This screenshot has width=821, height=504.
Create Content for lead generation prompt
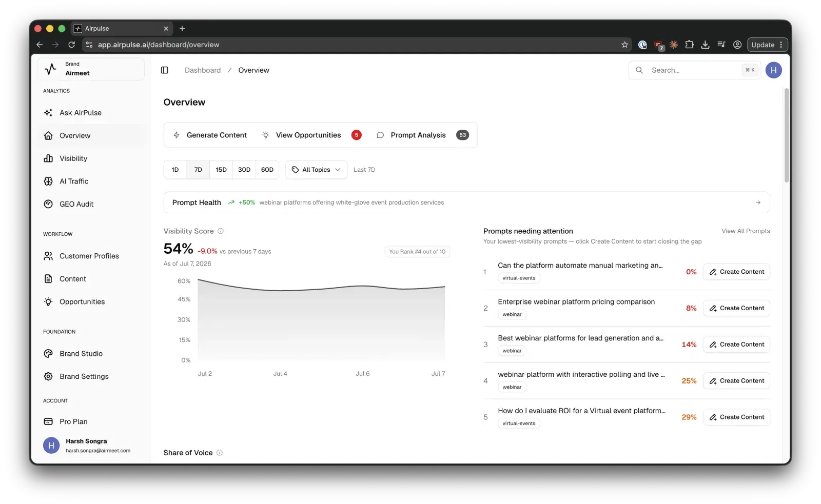[x=736, y=345]
